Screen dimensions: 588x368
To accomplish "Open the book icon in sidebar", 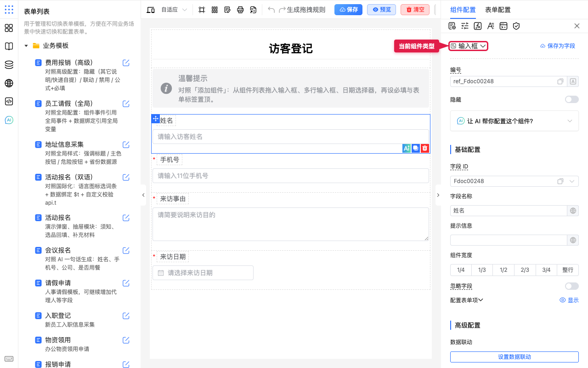I will click(x=9, y=46).
